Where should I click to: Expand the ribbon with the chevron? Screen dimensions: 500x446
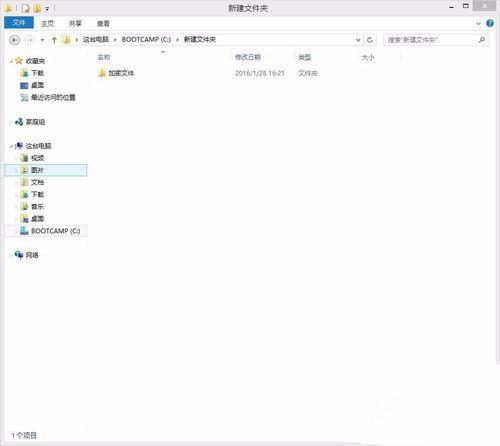(478, 23)
